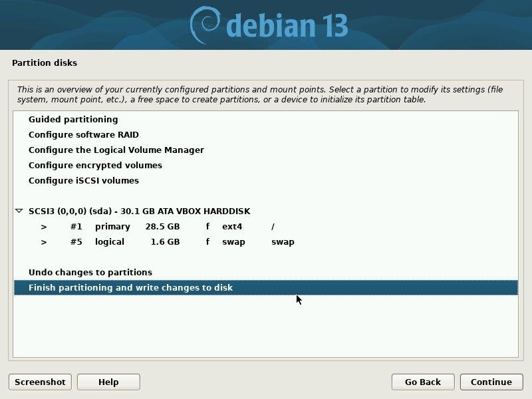Open the Help button
This screenshot has height=399, width=532.
point(108,382)
